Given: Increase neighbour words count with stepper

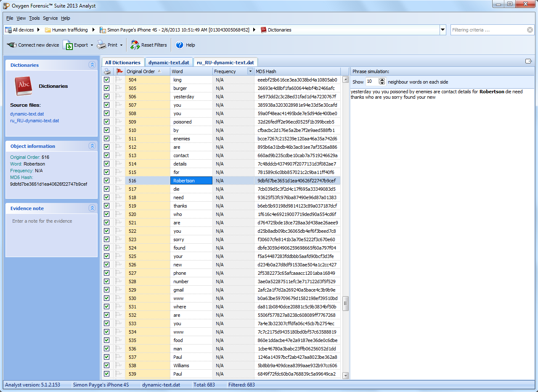Looking at the screenshot, I should 382,80.
